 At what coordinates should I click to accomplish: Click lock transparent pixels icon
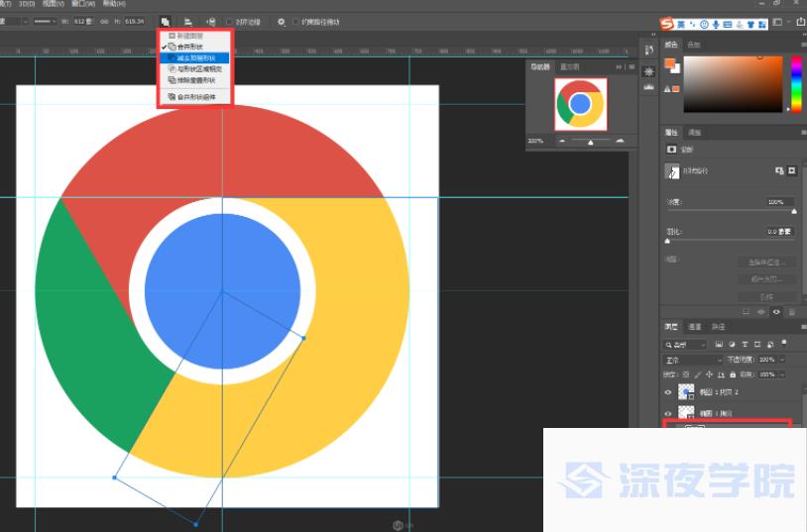(686, 374)
